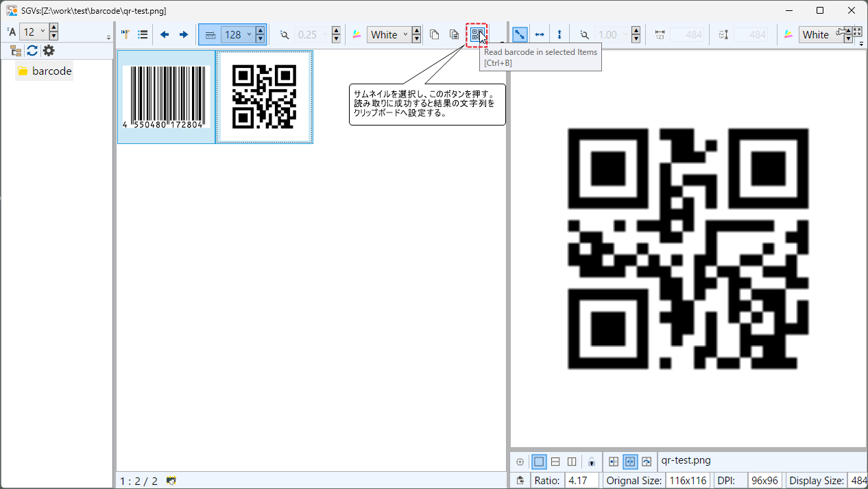Copy selected item with single-page copy icon
This screenshot has height=489, width=868.
(434, 34)
